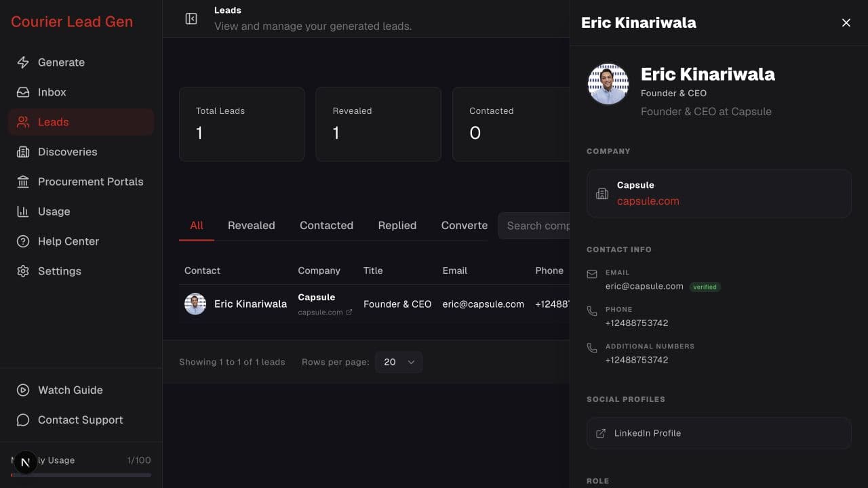Open the Inbox section

81,92
